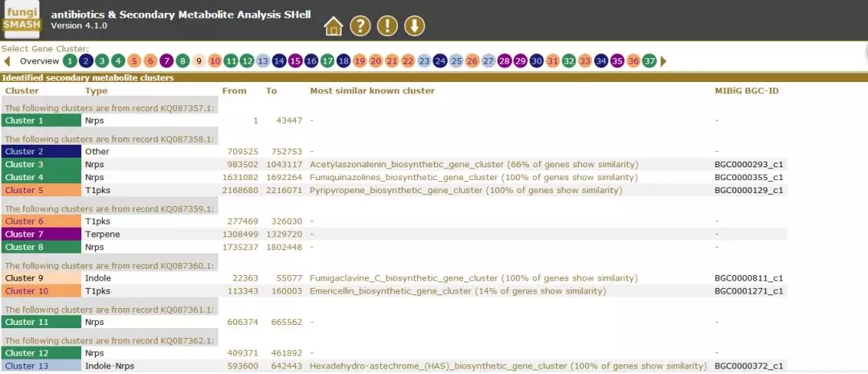Open MIBiG entry BGC0000293_c1
Screen dimensions: 868x374
(748, 164)
